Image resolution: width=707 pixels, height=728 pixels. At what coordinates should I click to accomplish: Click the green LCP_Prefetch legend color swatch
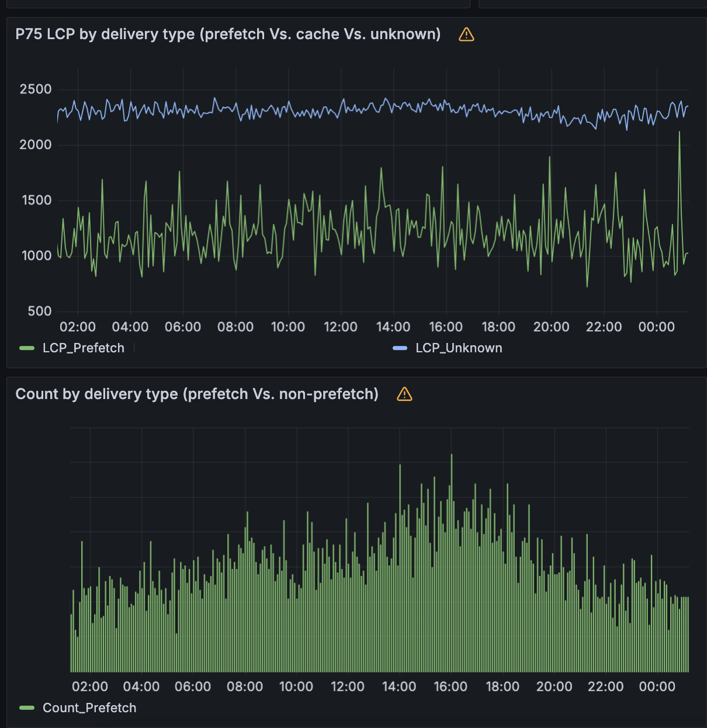tap(27, 348)
